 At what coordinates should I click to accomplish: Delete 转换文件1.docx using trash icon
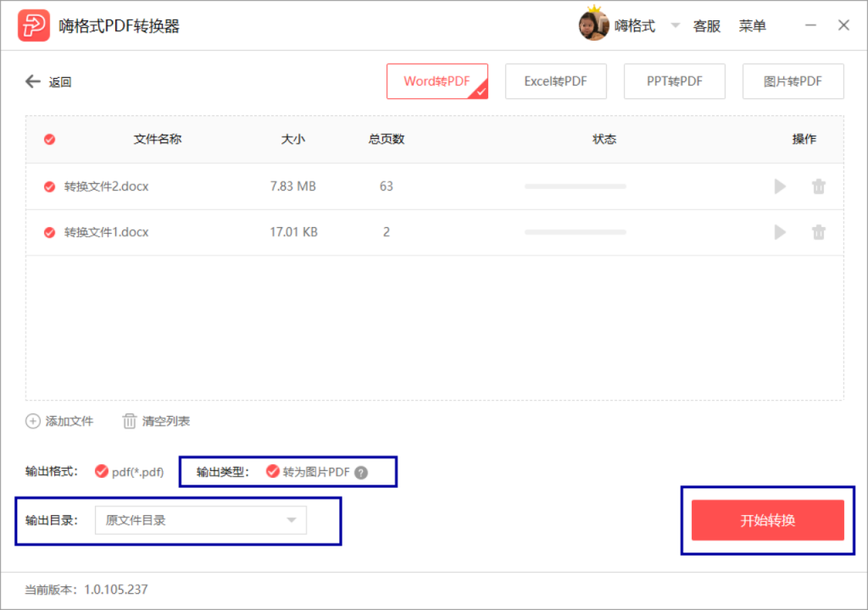click(x=819, y=232)
